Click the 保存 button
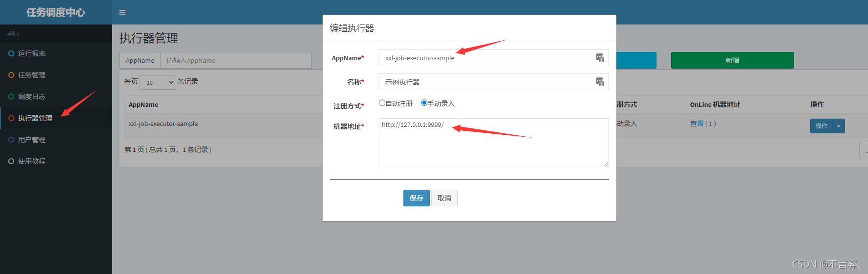The height and width of the screenshot is (274, 868). point(417,198)
